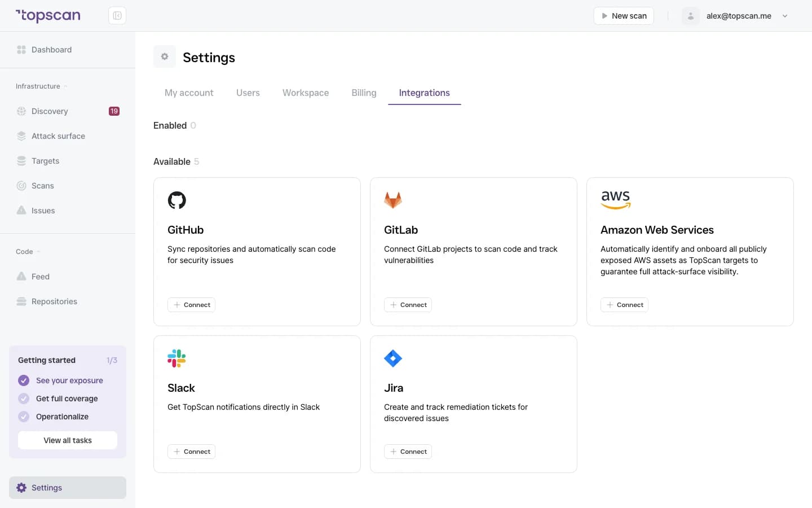The height and width of the screenshot is (508, 812).
Task: Click the Targets stack icon
Action: pyautogui.click(x=21, y=161)
